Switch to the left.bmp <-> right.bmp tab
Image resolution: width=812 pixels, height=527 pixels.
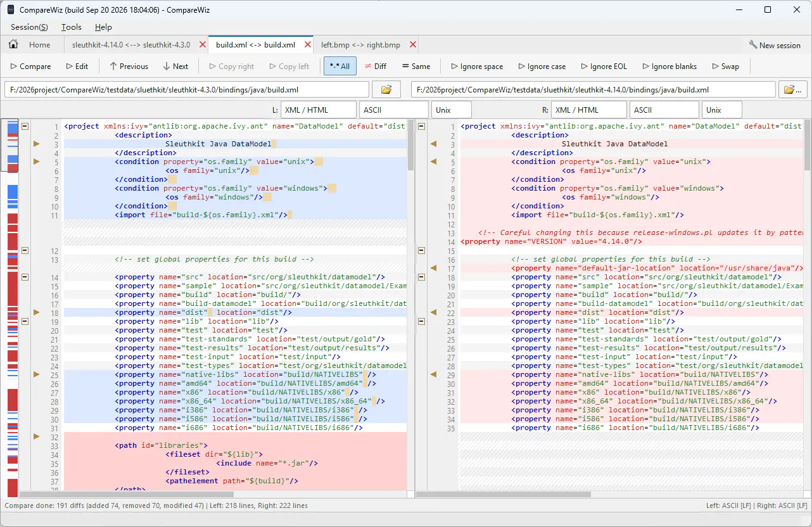tap(360, 45)
